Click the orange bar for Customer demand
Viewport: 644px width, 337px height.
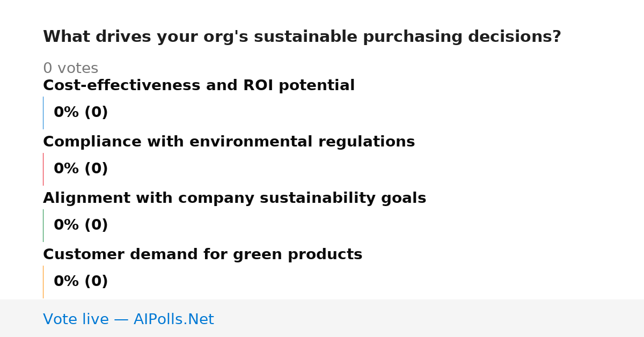43,282
